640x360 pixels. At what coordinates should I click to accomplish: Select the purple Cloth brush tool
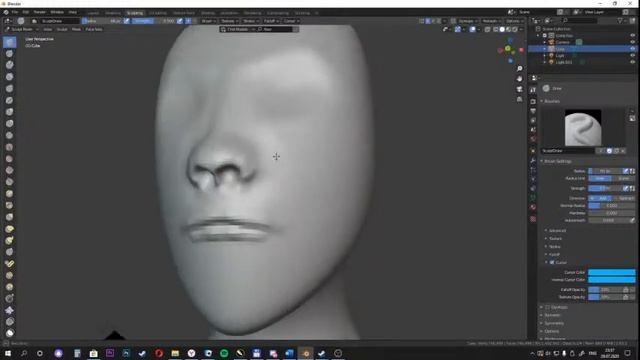(10, 310)
